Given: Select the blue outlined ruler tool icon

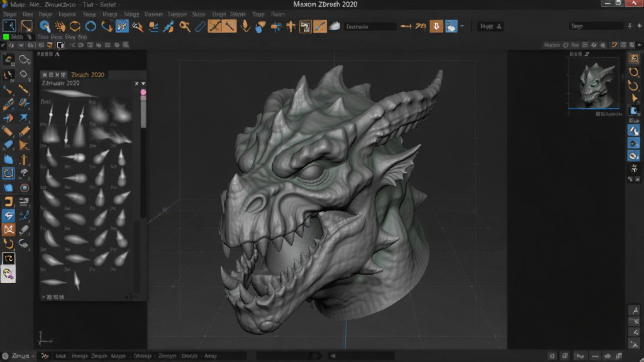Looking at the screenshot, I should [x=200, y=26].
